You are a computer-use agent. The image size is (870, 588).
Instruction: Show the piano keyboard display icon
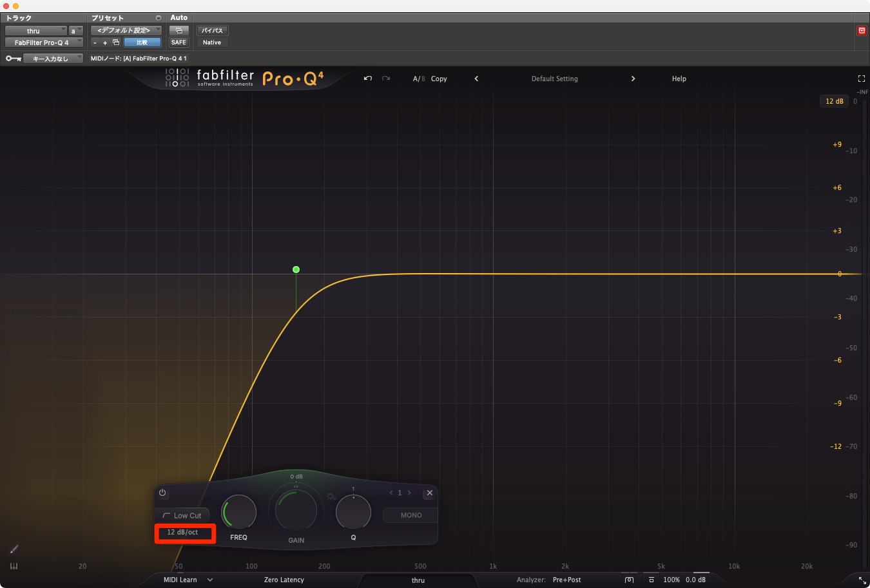click(14, 566)
